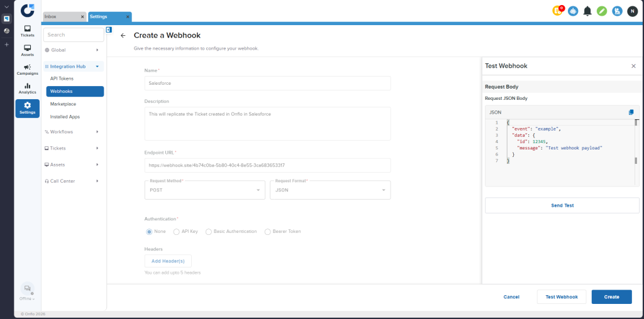Open the notifications bell
Viewport: 644px width, 319px height.
click(588, 11)
